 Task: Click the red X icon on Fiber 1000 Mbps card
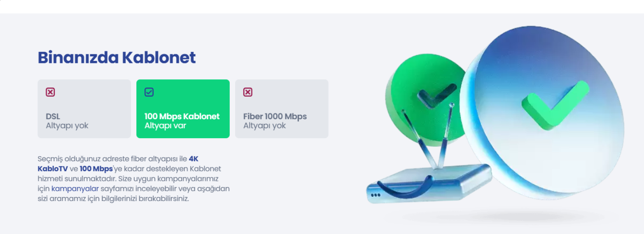pyautogui.click(x=248, y=92)
